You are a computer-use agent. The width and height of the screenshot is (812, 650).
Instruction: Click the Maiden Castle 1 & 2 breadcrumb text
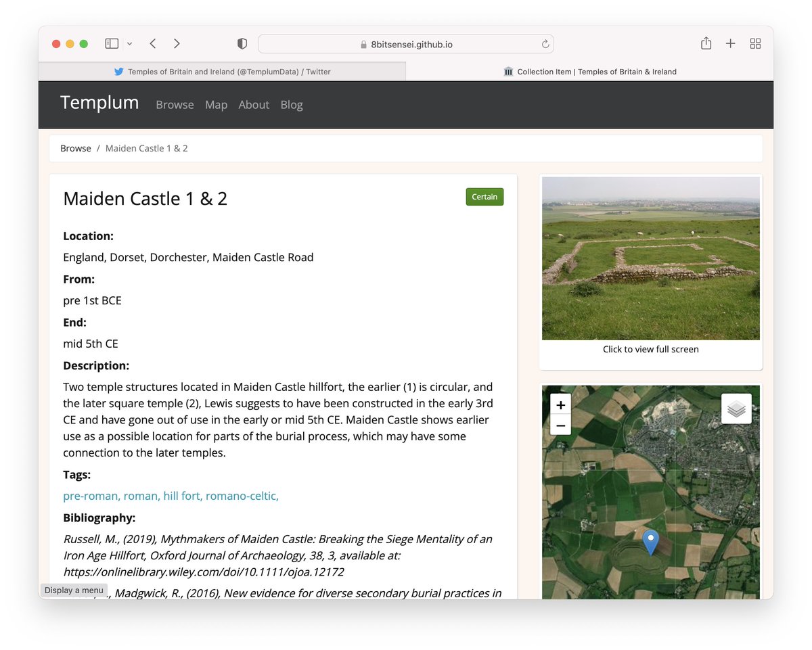147,148
